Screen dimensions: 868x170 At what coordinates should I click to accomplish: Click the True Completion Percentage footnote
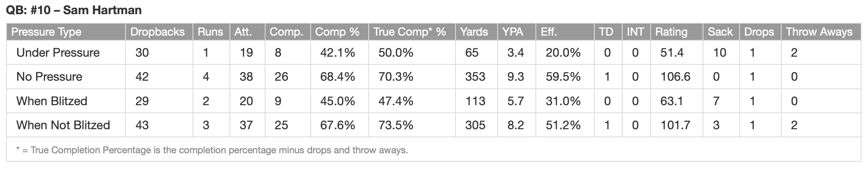tap(212, 150)
